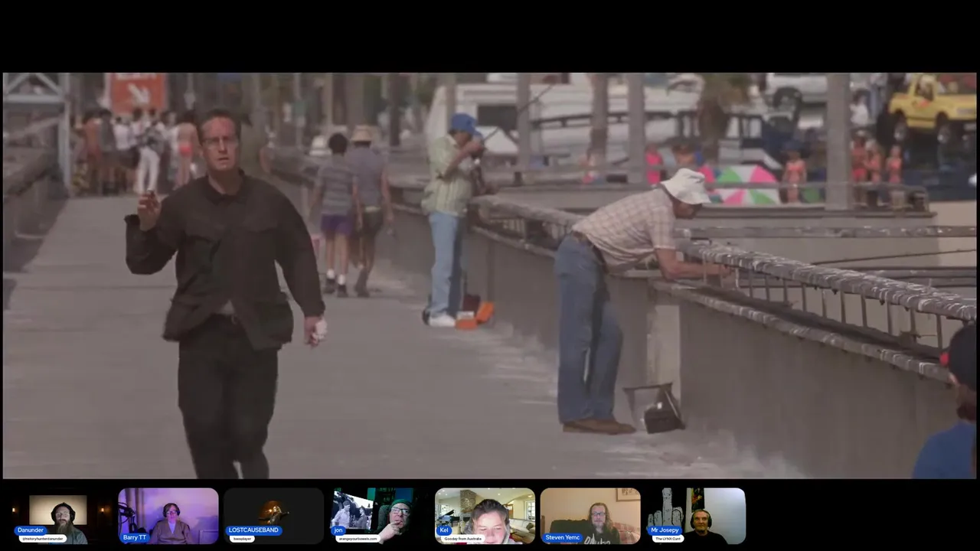Select the LOSTCAUSEBAND participant thumbnail

274,516
